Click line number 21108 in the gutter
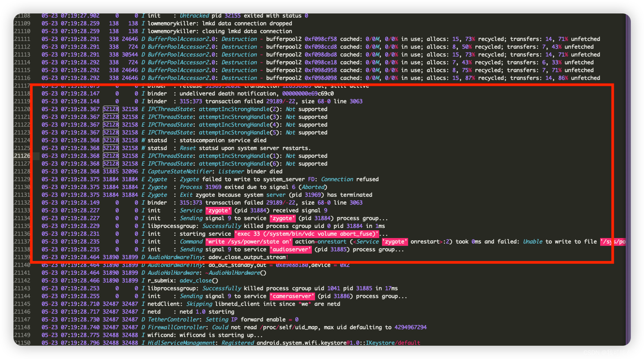The image size is (644, 359). [22, 15]
